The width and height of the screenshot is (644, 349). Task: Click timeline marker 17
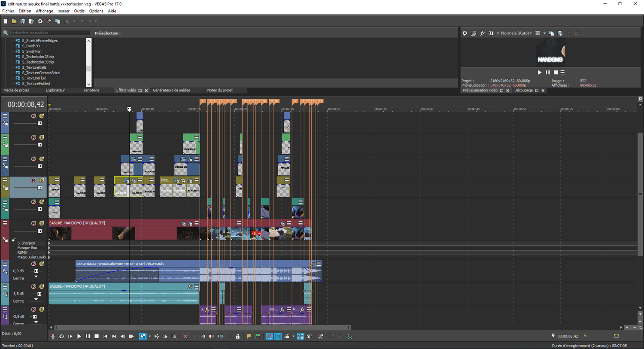(x=295, y=101)
